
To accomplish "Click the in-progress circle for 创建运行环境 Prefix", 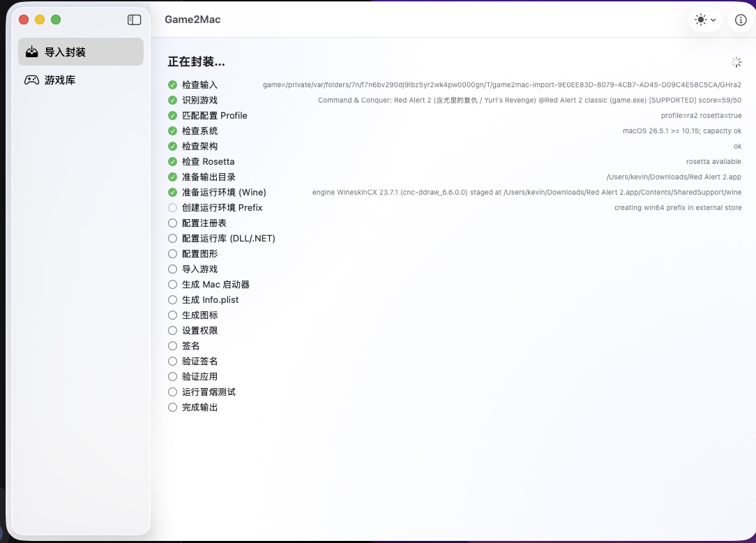I will [x=172, y=207].
